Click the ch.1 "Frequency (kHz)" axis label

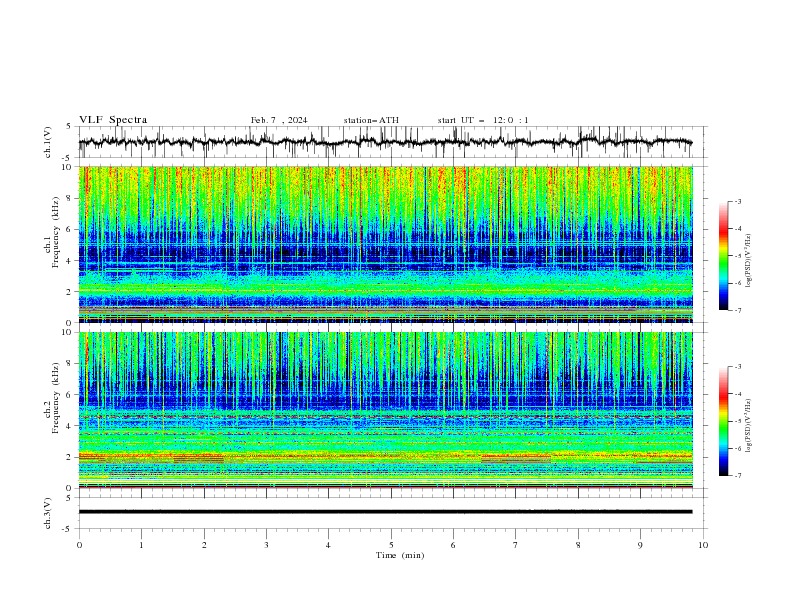pos(55,232)
